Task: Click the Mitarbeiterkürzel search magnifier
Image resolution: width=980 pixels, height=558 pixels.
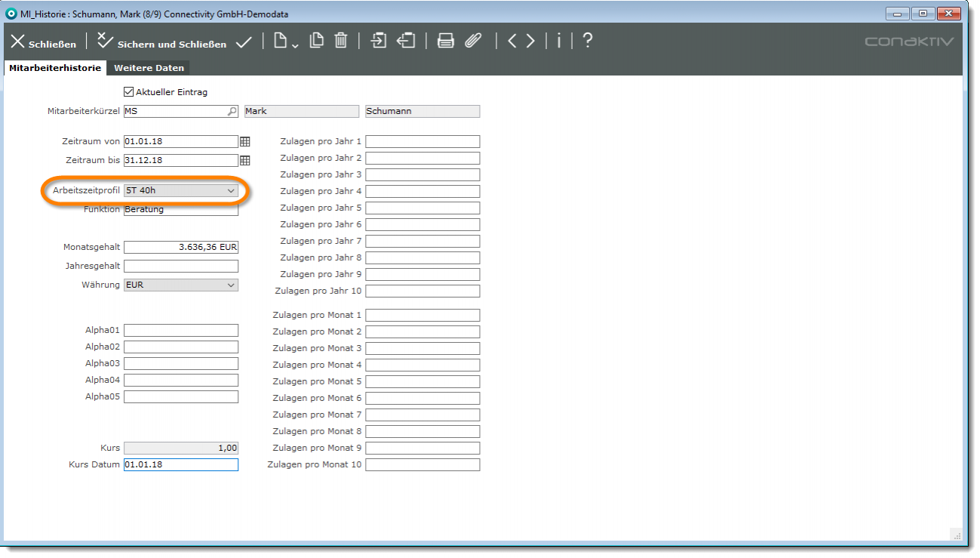Action: click(232, 112)
